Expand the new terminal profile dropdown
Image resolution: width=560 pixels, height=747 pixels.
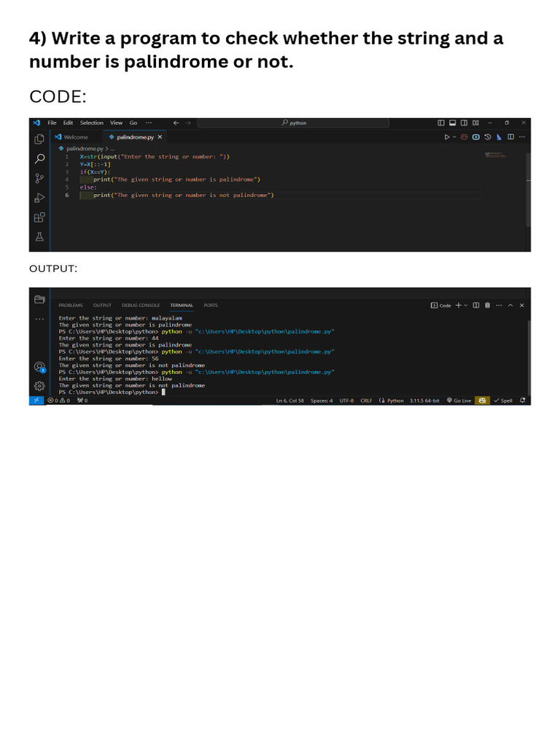pyautogui.click(x=466, y=306)
